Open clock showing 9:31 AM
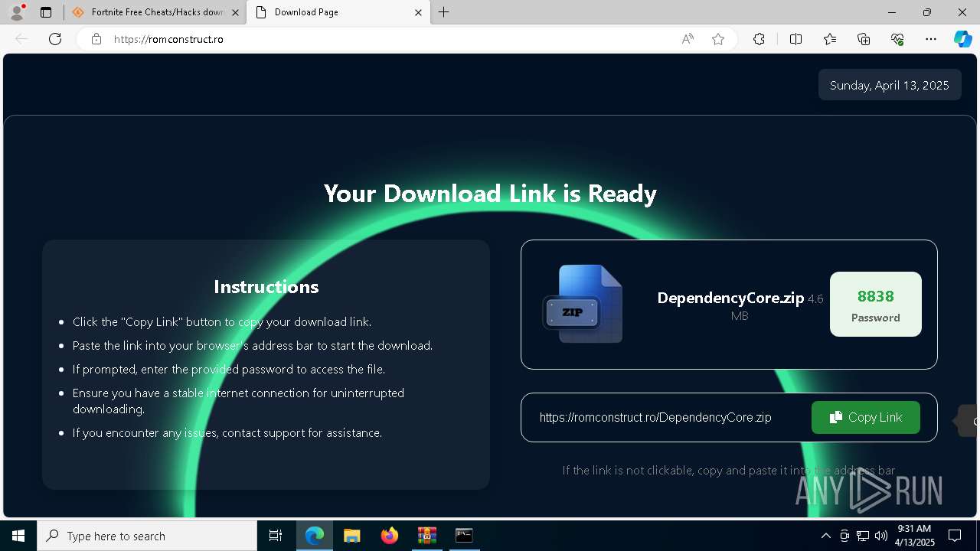The height and width of the screenshot is (551, 980). tap(914, 536)
